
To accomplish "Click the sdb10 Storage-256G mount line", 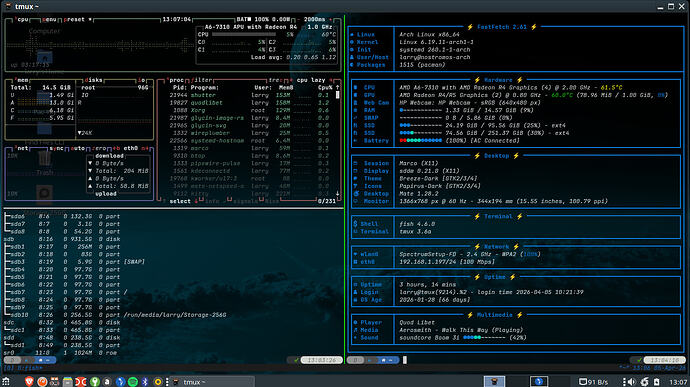I will pyautogui.click(x=115, y=315).
